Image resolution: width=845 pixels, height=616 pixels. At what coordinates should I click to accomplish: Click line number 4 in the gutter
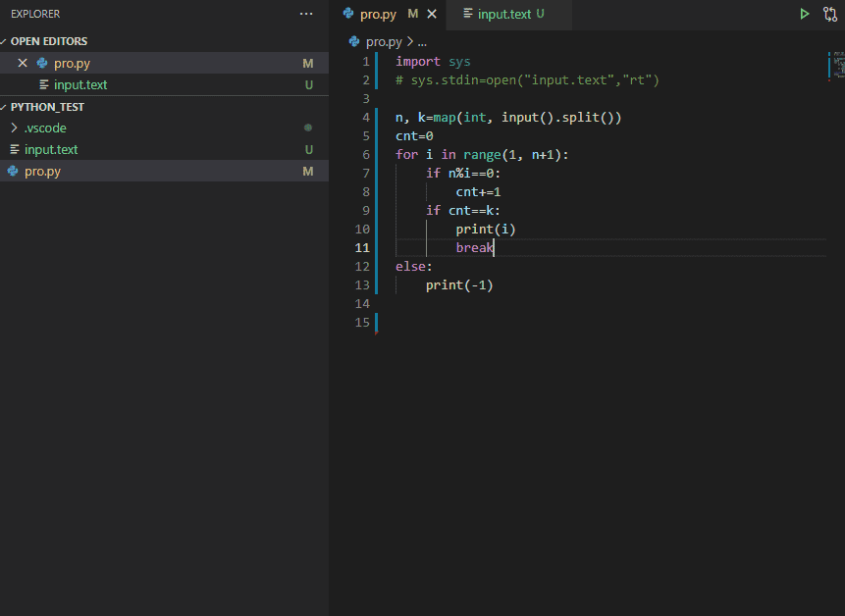point(366,118)
